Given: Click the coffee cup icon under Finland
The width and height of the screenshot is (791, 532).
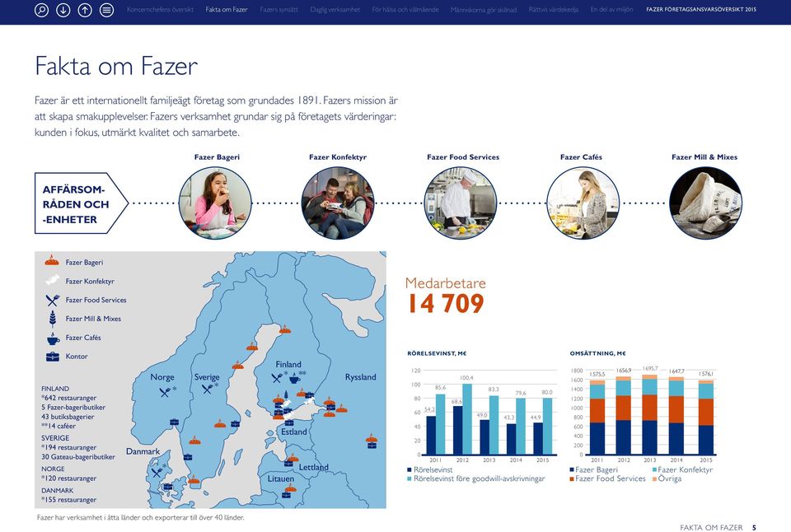Looking at the screenshot, I should point(294,377).
